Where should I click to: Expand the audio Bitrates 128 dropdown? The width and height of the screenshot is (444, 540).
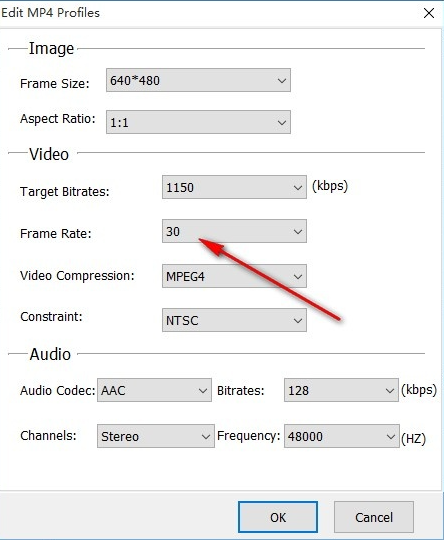pos(341,390)
